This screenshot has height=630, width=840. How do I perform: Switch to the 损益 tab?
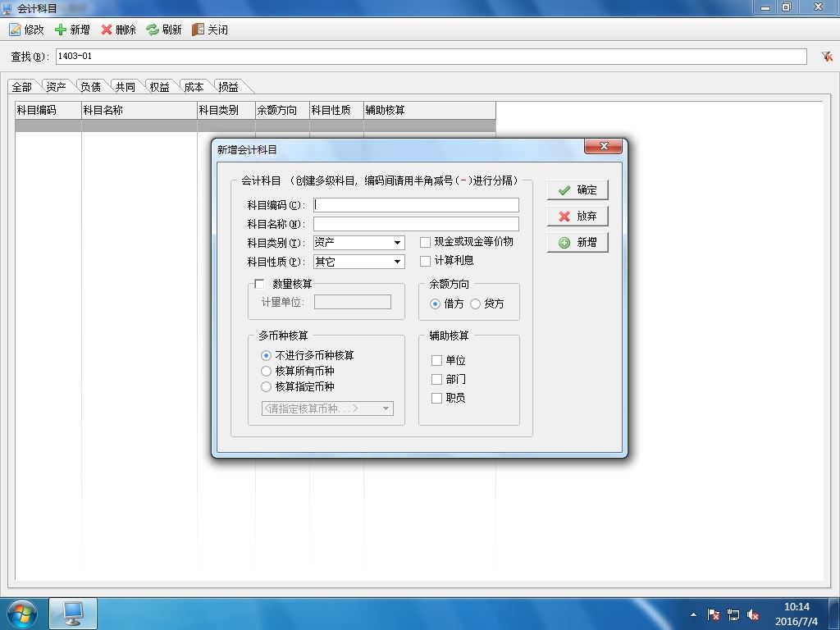point(228,87)
